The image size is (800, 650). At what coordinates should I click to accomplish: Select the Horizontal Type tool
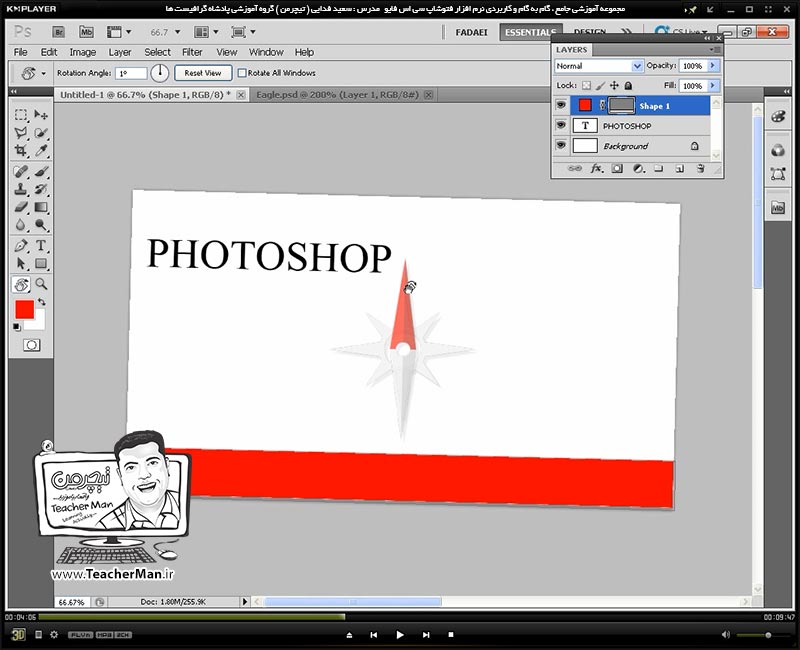[41, 245]
